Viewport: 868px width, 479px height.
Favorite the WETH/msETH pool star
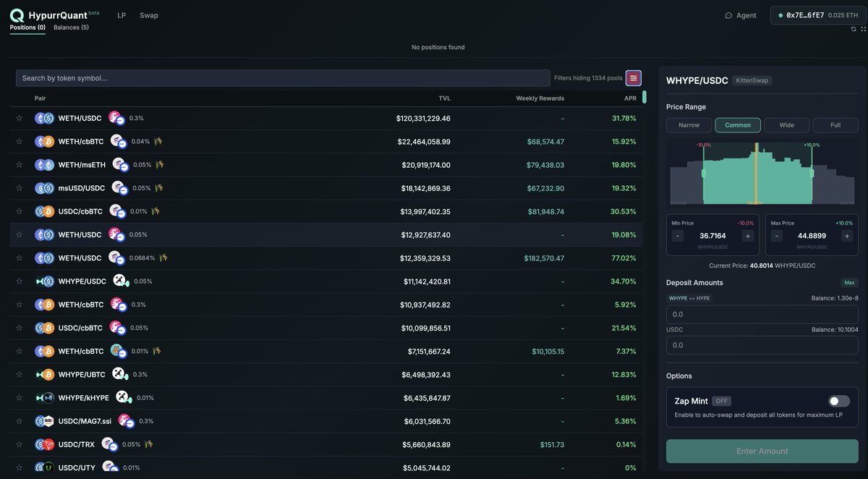pyautogui.click(x=20, y=165)
